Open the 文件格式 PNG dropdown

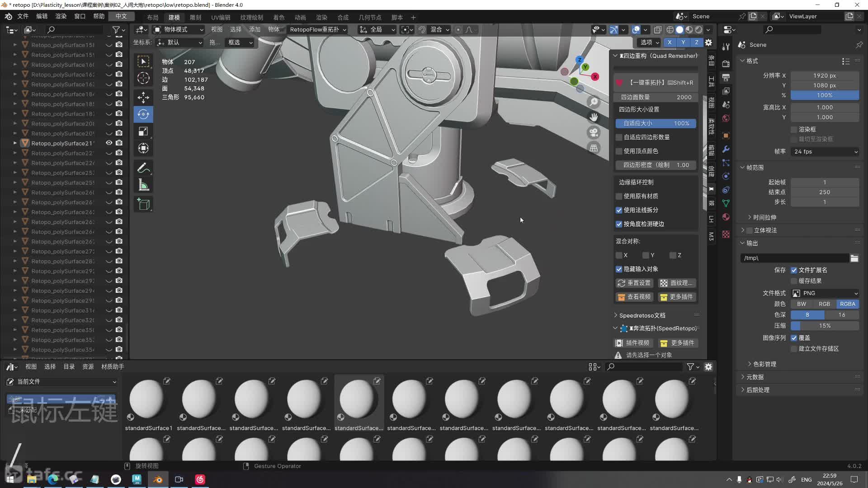pos(825,293)
